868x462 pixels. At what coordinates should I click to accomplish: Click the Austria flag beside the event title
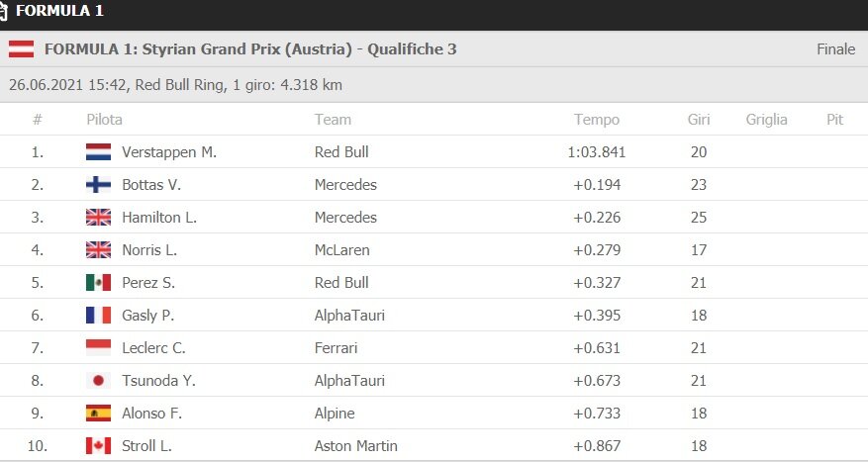(22, 49)
